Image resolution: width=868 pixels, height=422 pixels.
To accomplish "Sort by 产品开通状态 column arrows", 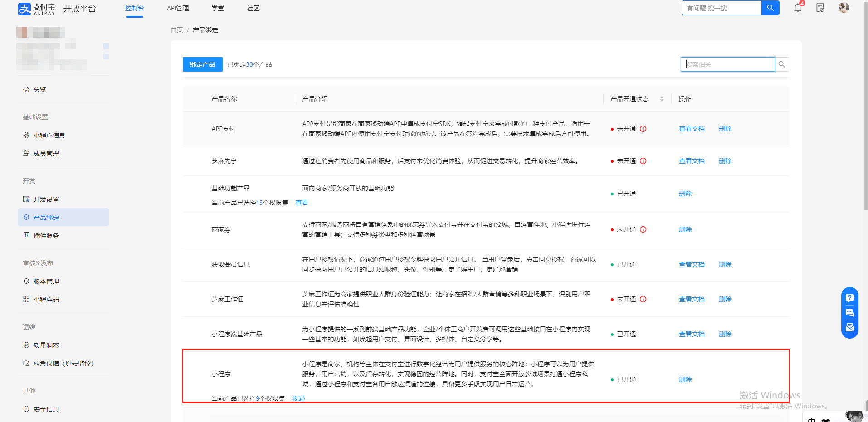I will [662, 99].
